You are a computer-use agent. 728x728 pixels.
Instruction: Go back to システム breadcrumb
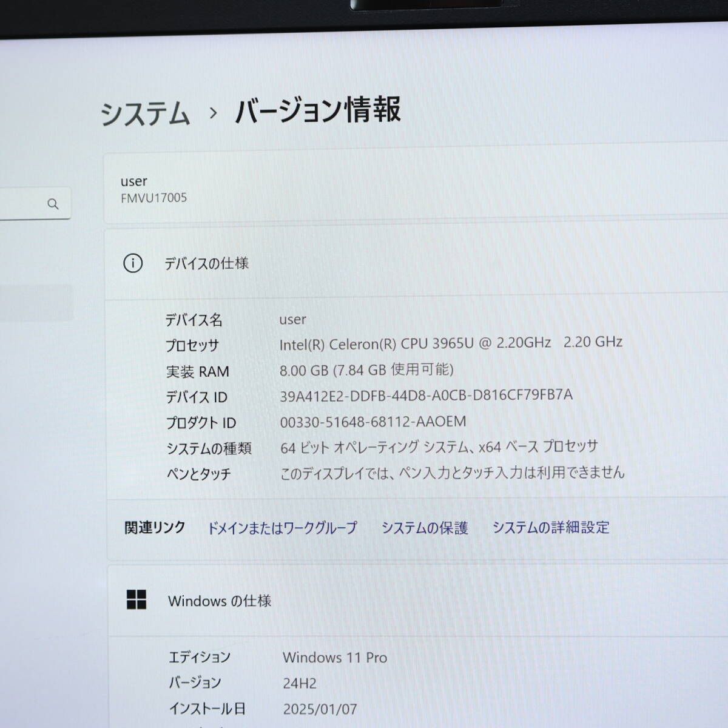[x=145, y=114]
